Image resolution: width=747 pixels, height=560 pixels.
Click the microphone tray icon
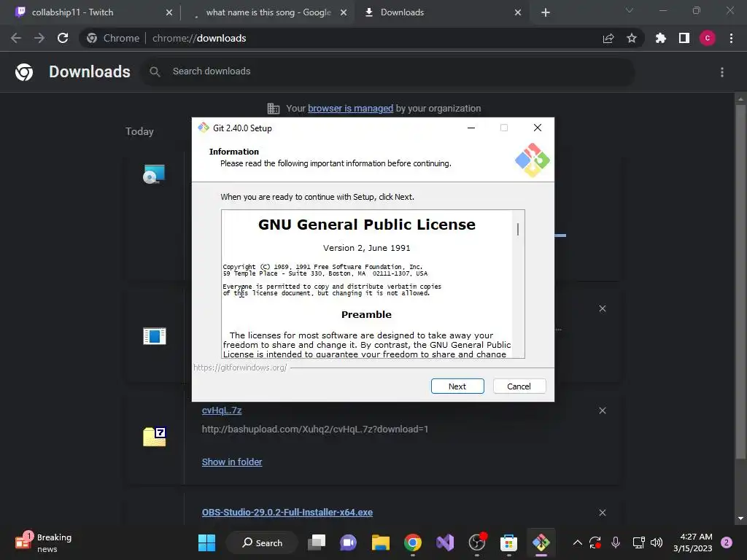[616, 542]
